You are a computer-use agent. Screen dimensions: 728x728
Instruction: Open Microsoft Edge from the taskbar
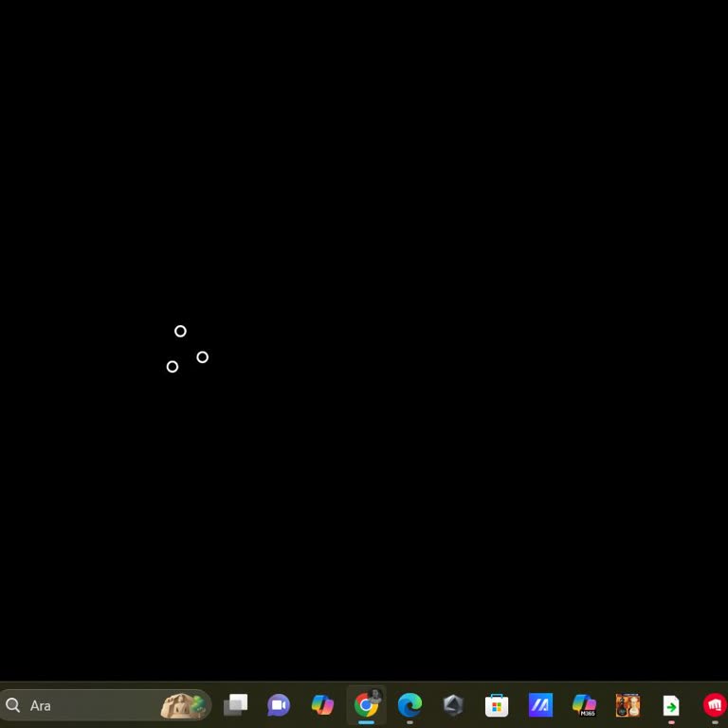(x=409, y=705)
